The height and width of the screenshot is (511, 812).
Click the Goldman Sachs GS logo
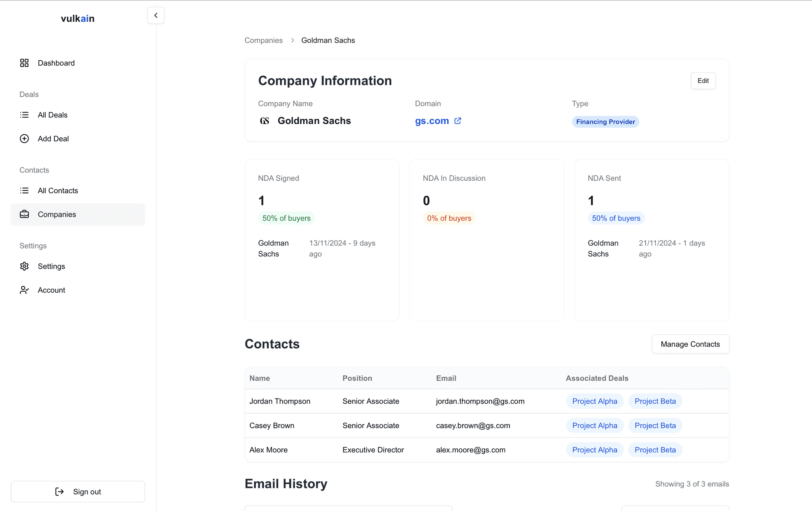tap(264, 121)
